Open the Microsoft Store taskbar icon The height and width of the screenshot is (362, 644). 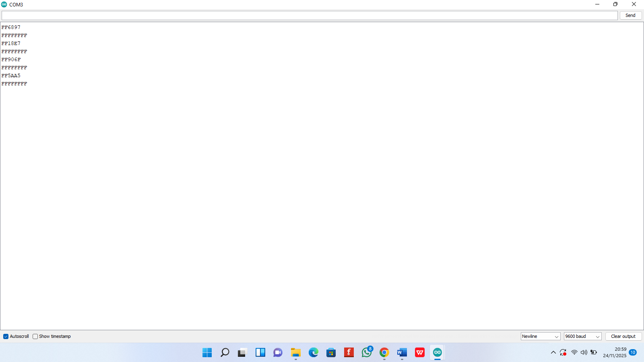[331, 353]
